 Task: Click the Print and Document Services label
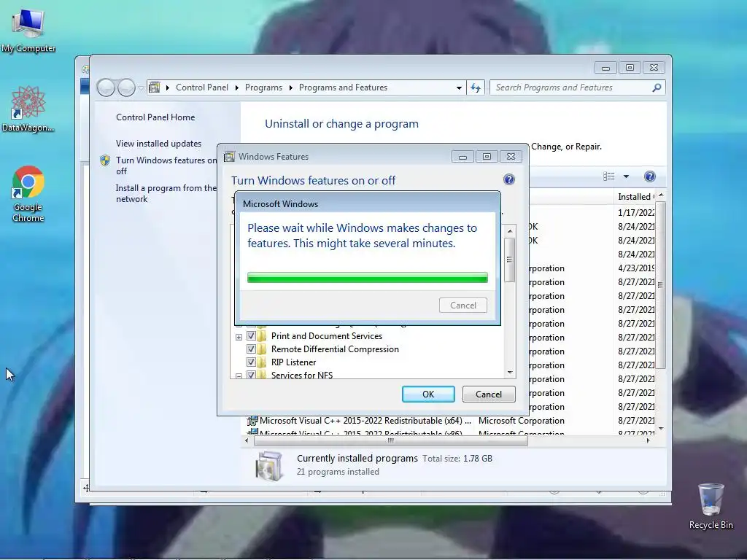pyautogui.click(x=326, y=336)
